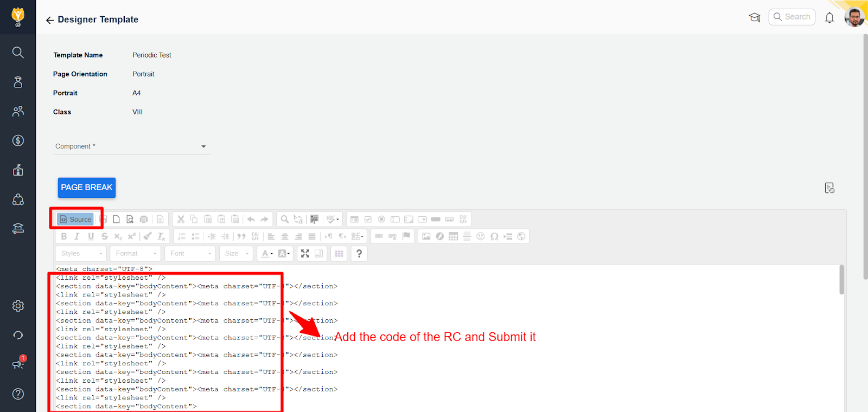Open the settings gear in the sidebar

[18, 306]
